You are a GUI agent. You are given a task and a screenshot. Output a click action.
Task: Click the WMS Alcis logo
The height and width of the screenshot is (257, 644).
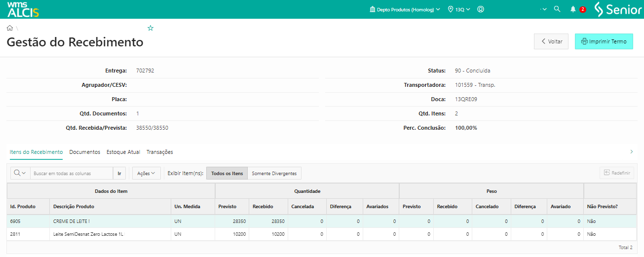23,9
